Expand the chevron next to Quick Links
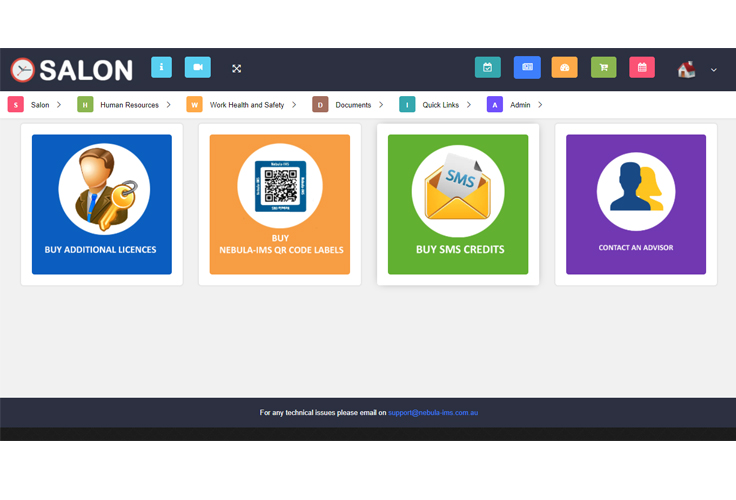 468,105
